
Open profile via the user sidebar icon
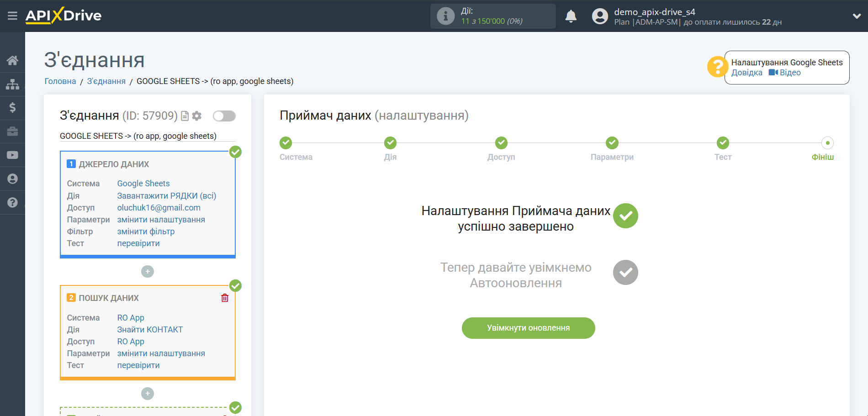(12, 179)
